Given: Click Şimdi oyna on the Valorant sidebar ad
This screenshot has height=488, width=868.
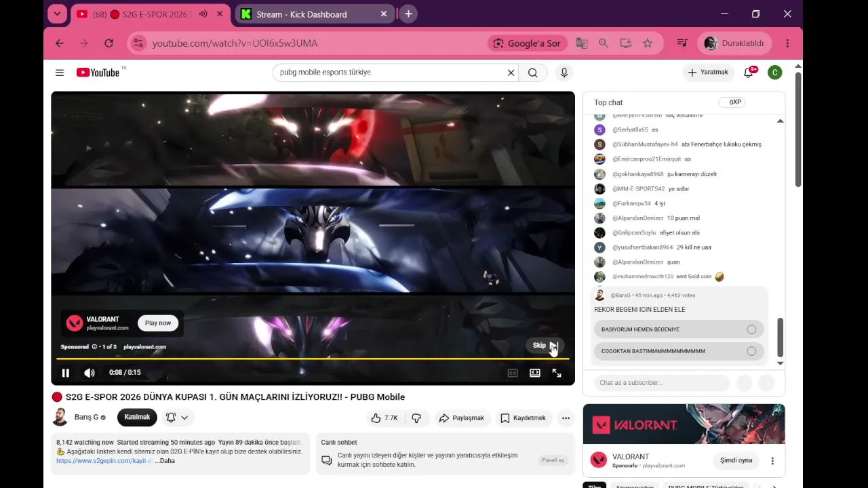Looking at the screenshot, I should point(736,461).
